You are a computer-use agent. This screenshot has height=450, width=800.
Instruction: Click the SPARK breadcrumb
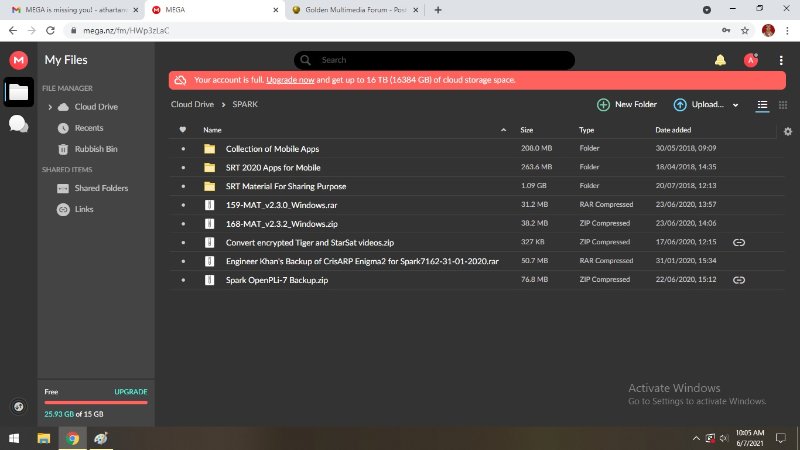(245, 104)
